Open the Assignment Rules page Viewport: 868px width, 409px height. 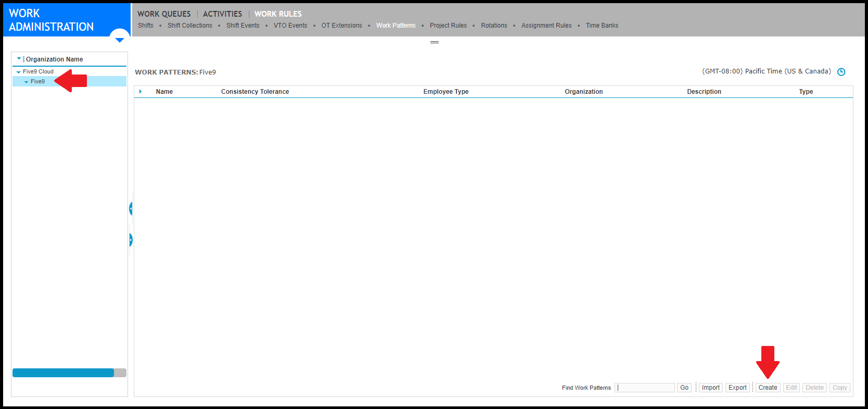coord(546,26)
